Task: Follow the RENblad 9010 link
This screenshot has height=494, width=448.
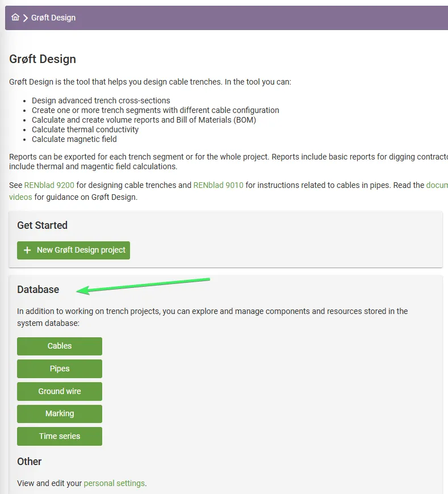Action: pyautogui.click(x=219, y=185)
